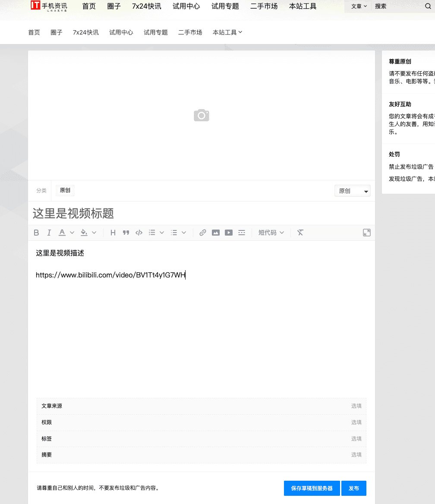Click the cover image upload camera area
This screenshot has width=435, height=504.
click(x=202, y=115)
